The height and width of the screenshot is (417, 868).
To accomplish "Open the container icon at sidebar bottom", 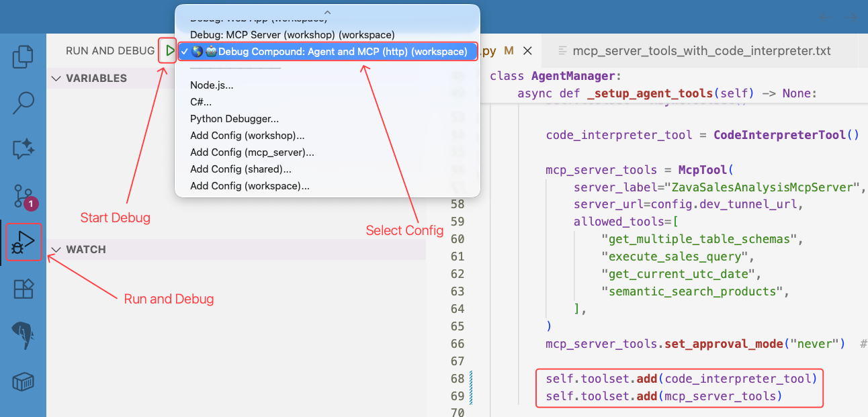I will pyautogui.click(x=23, y=381).
